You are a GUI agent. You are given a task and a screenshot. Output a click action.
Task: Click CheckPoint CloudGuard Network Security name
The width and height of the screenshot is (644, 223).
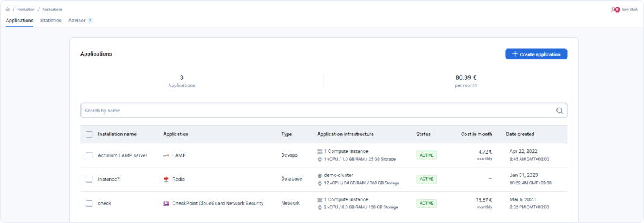[217, 203]
